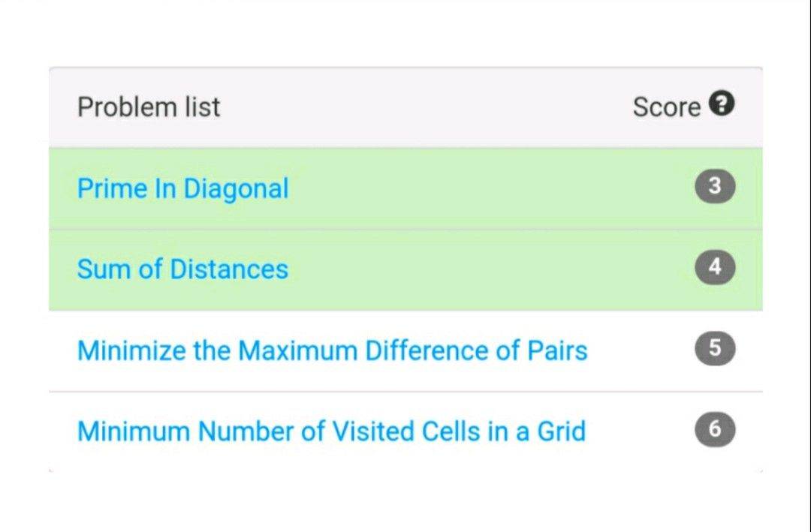The image size is (811, 532).
Task: Click the word Pairs in the third problem
Action: pyautogui.click(x=557, y=350)
